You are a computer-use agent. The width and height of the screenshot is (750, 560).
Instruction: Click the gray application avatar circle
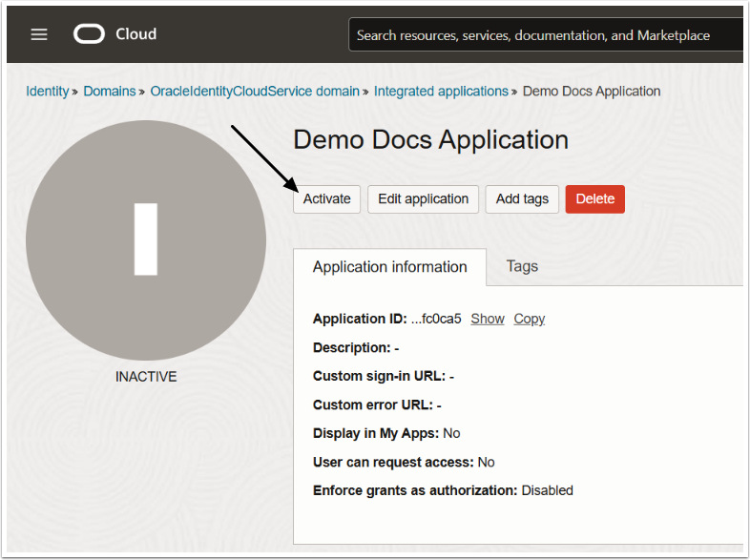click(x=146, y=239)
